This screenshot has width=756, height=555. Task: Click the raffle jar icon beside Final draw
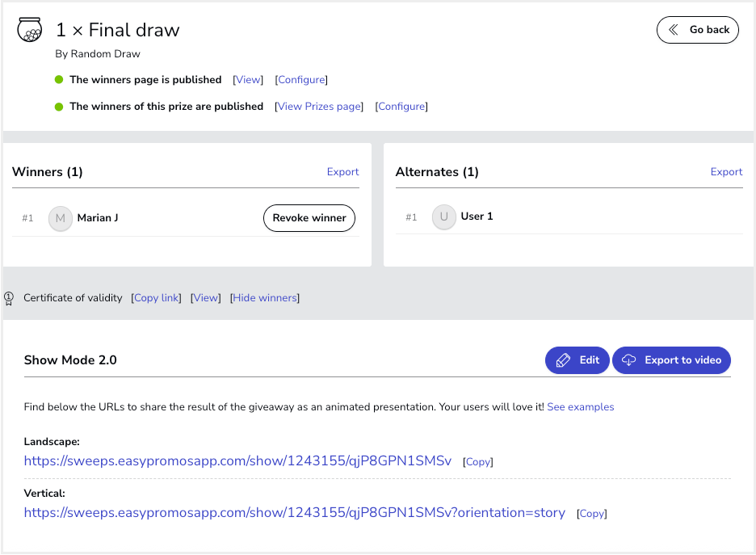(x=29, y=29)
